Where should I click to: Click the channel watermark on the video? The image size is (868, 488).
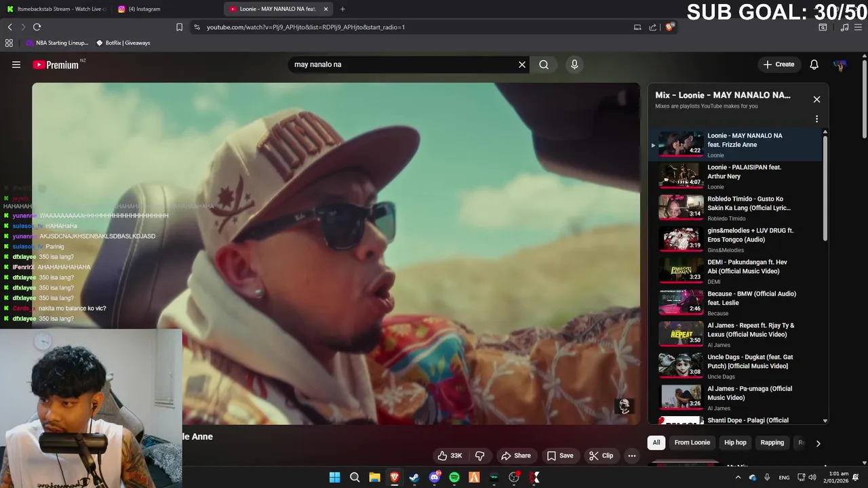(x=625, y=406)
